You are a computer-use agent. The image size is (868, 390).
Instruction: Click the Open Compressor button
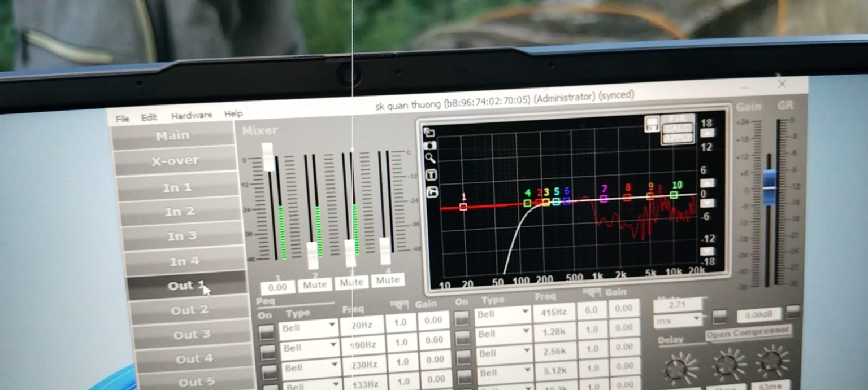tap(748, 333)
